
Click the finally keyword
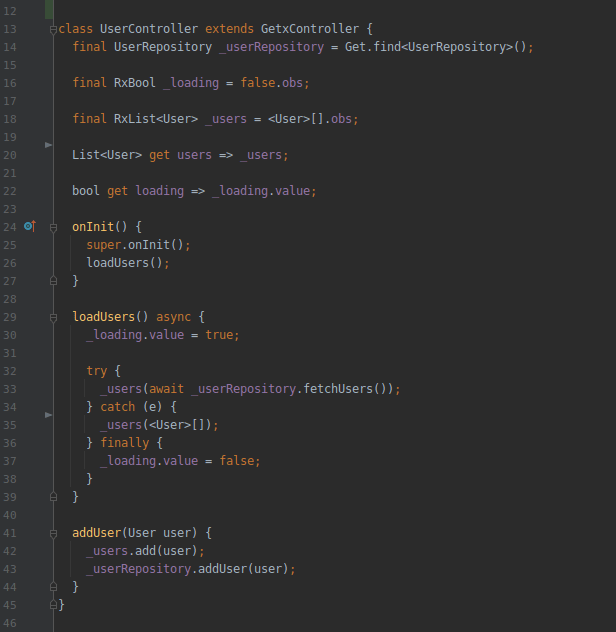(x=124, y=443)
